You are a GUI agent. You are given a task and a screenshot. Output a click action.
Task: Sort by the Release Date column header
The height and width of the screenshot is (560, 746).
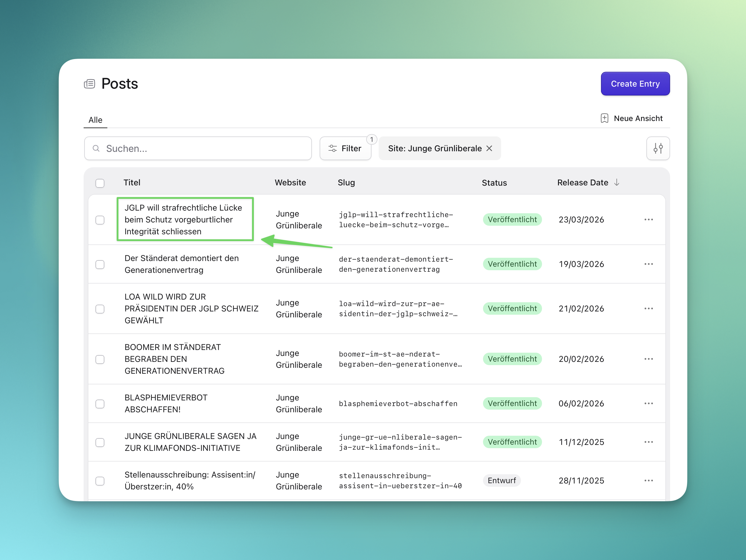[x=582, y=182]
